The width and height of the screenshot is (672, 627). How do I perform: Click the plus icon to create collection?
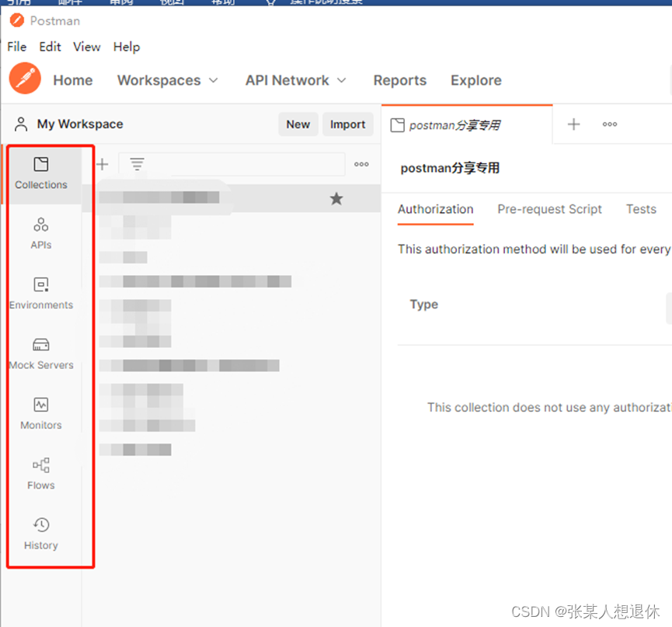tap(103, 164)
